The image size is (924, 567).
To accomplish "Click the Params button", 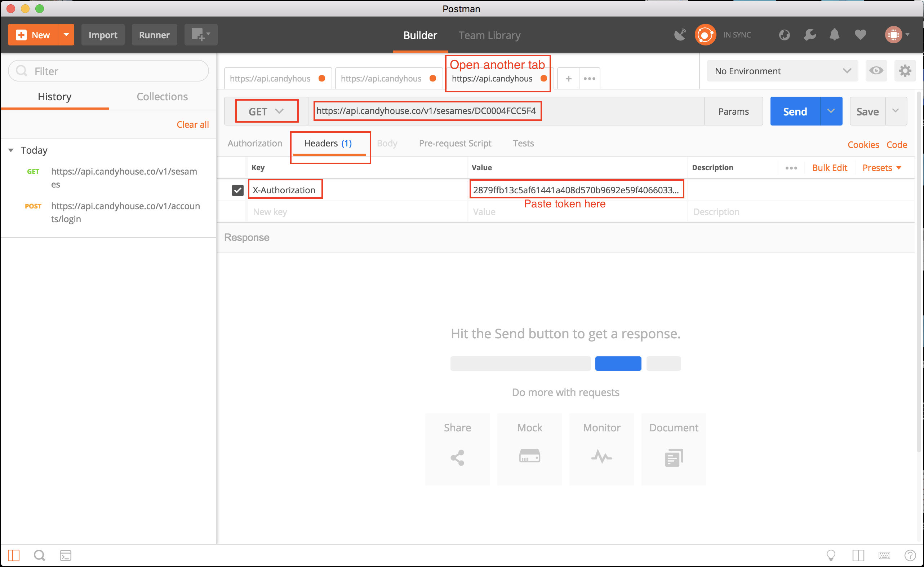I will point(733,111).
